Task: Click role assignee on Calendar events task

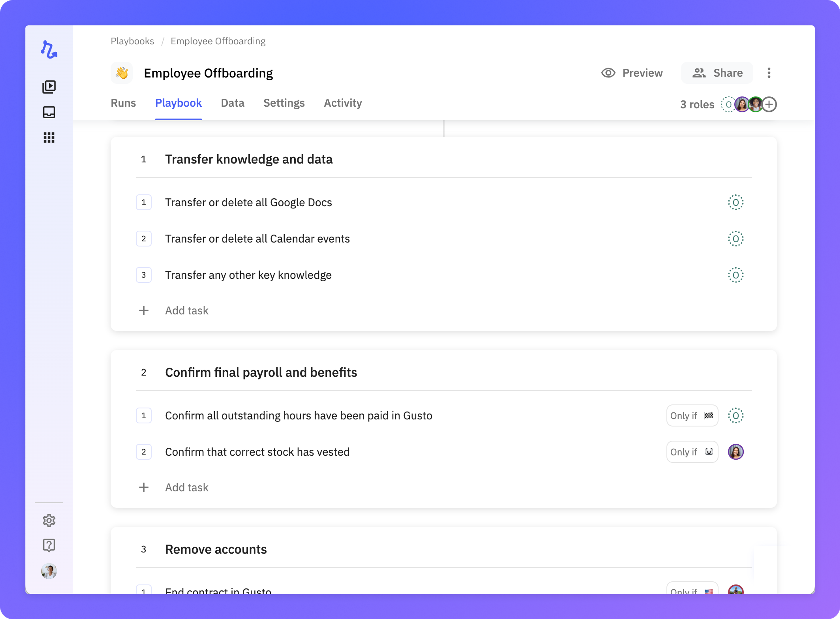Action: click(x=735, y=239)
